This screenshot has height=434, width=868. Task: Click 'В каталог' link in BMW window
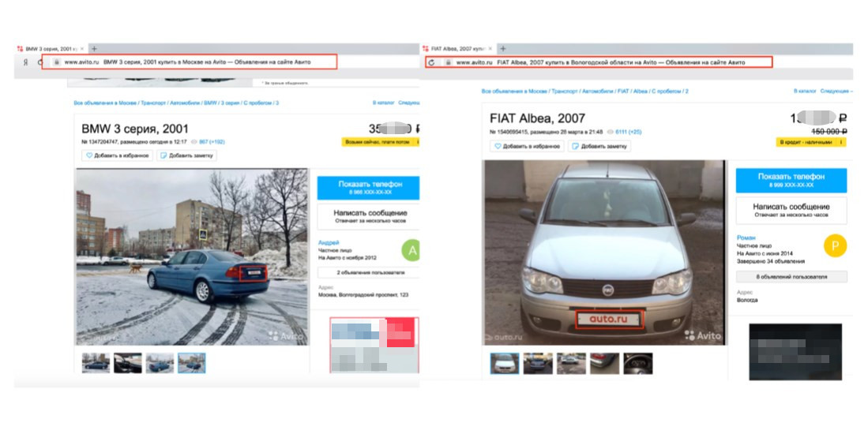384,103
